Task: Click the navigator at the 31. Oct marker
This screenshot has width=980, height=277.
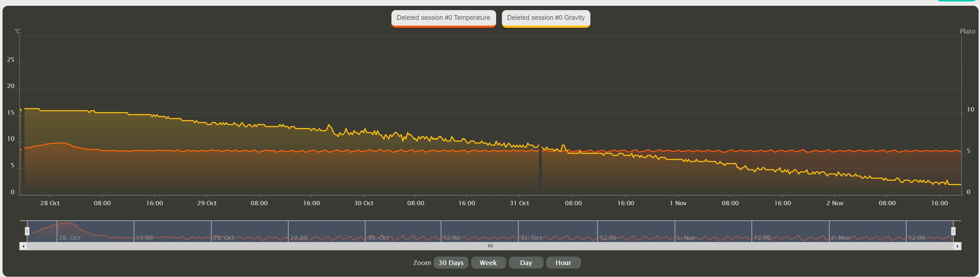Action: click(x=531, y=238)
